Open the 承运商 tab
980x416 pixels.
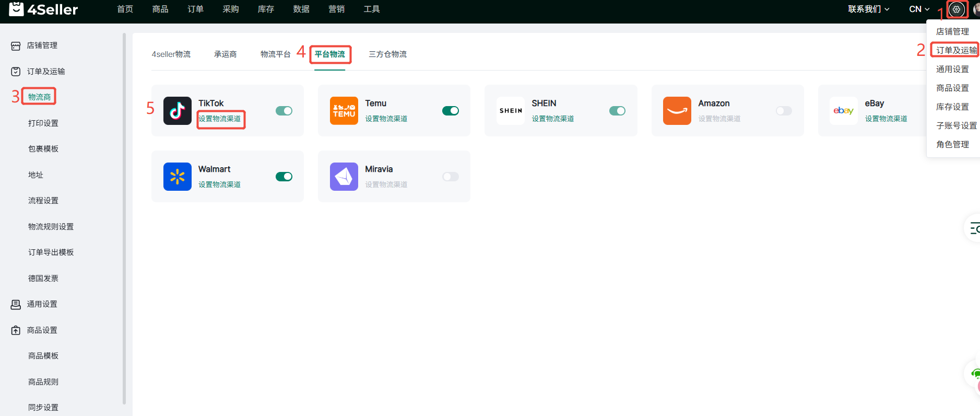pos(226,54)
